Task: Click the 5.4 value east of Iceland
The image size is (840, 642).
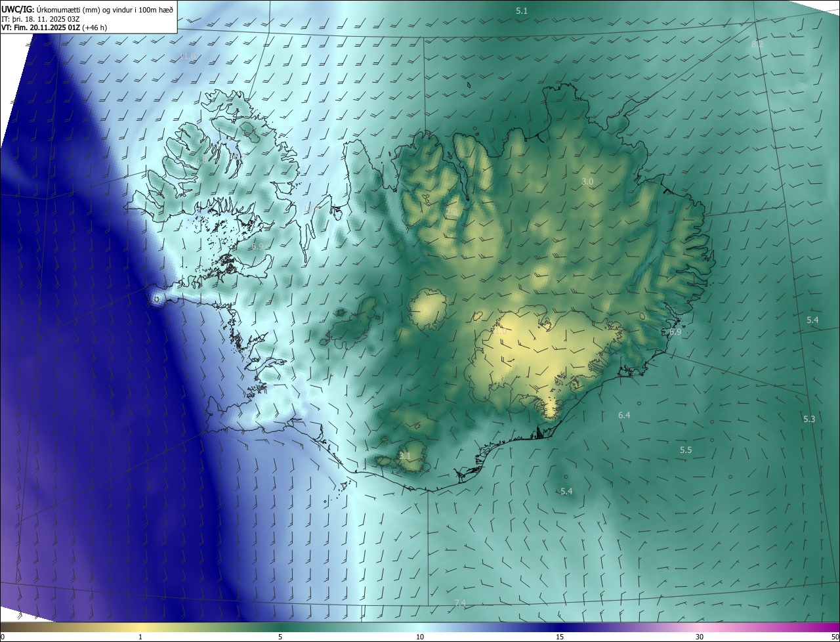Action: click(812, 320)
